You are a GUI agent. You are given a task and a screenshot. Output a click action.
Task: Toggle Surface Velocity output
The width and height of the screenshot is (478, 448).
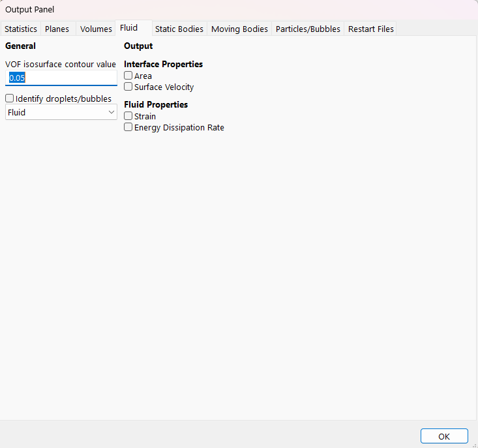coord(128,87)
